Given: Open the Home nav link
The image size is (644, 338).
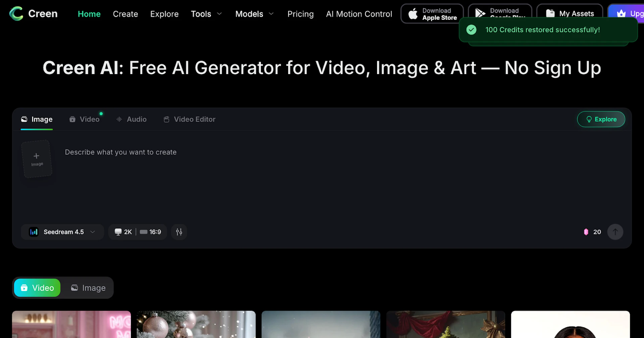Looking at the screenshot, I should pos(89,14).
